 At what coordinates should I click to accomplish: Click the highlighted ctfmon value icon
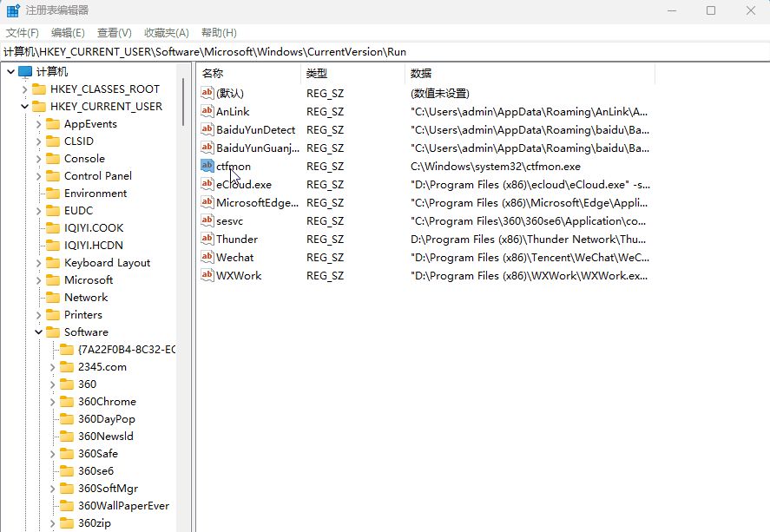(x=207, y=166)
